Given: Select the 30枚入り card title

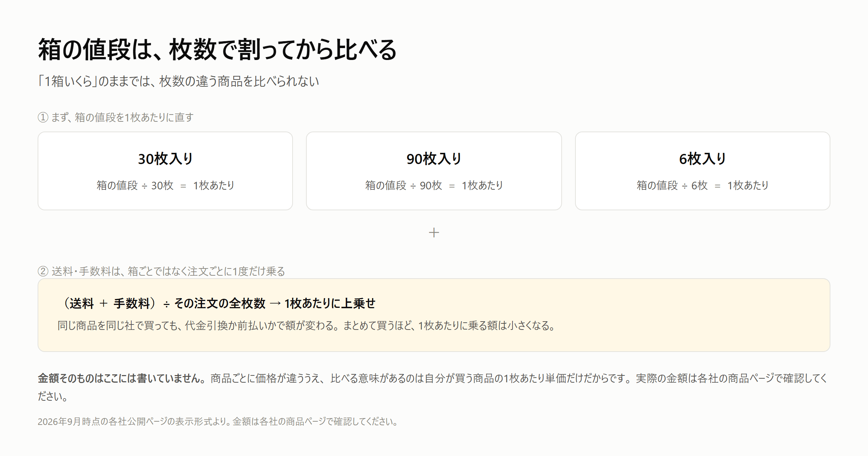Looking at the screenshot, I should pyautogui.click(x=165, y=159).
